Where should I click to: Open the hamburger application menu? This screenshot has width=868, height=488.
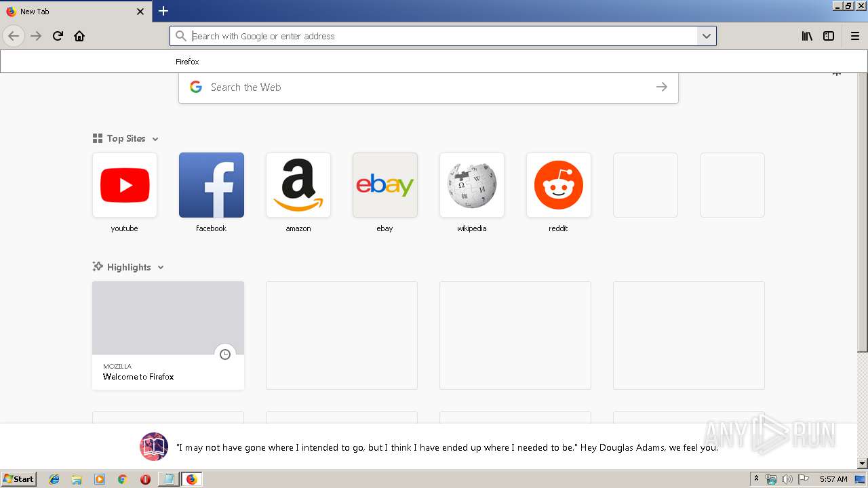pyautogui.click(x=855, y=36)
